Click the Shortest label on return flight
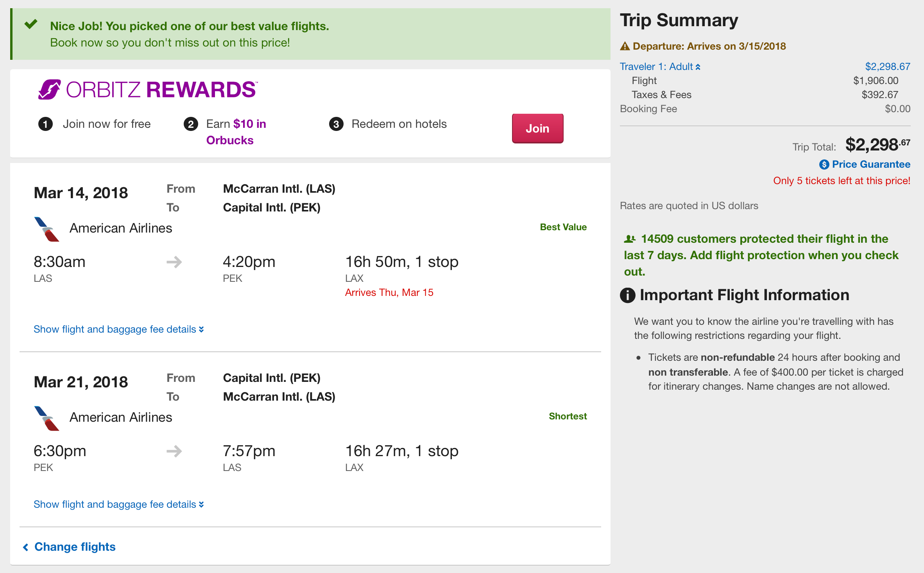The height and width of the screenshot is (573, 924). point(568,416)
